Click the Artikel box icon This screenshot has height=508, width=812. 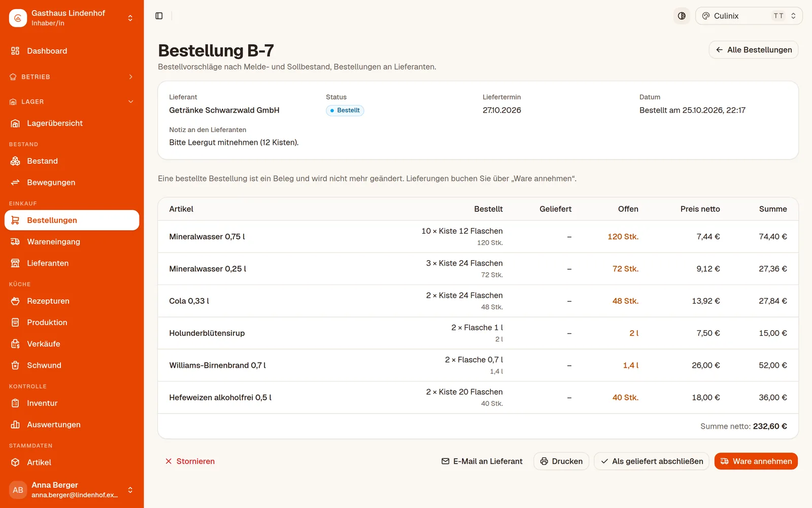tap(15, 462)
